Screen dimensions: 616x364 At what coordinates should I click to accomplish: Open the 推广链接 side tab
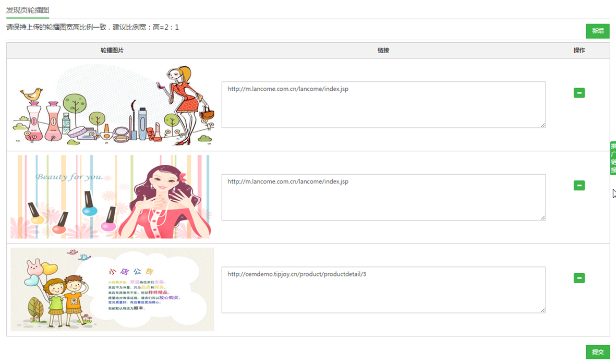(x=613, y=158)
